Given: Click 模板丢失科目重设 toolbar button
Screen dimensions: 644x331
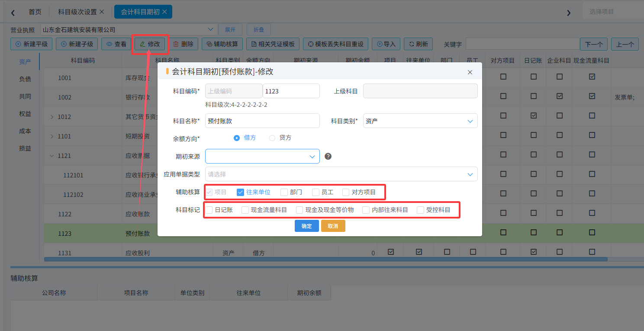Looking at the screenshot, I should (336, 44).
